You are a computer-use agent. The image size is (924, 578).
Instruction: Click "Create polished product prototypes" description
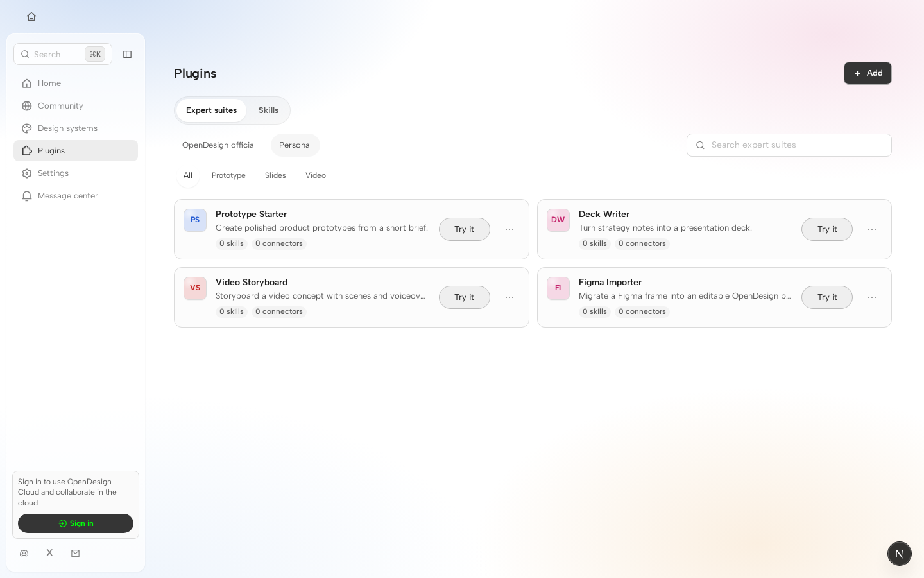pyautogui.click(x=321, y=228)
